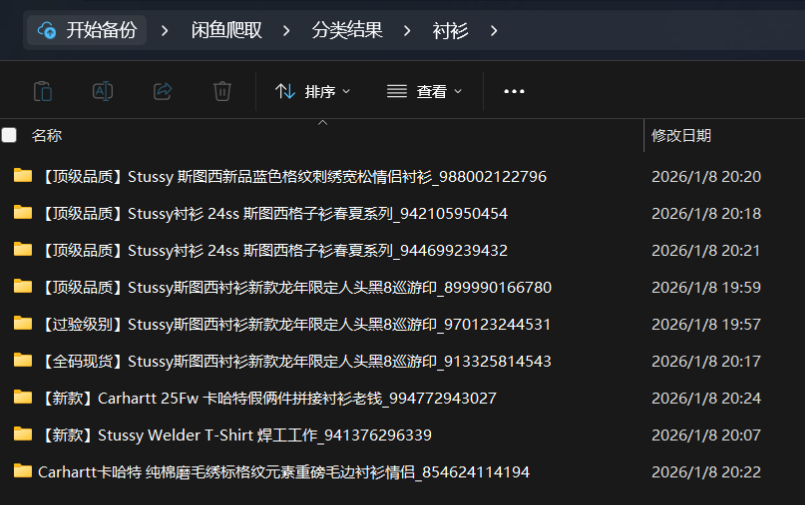Viewport: 805px width, 505px height.
Task: Select folder name ending _988002122796
Action: click(x=293, y=177)
